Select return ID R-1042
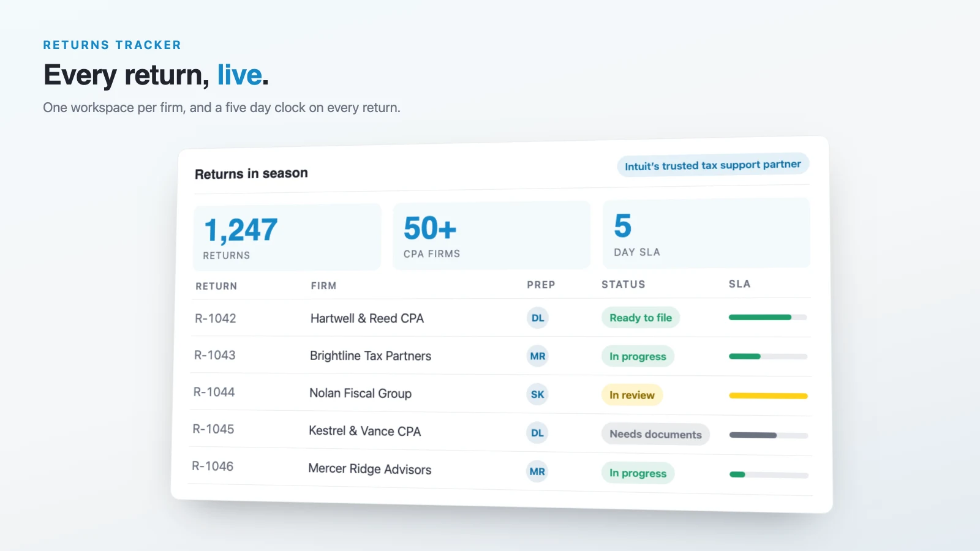 pos(216,318)
